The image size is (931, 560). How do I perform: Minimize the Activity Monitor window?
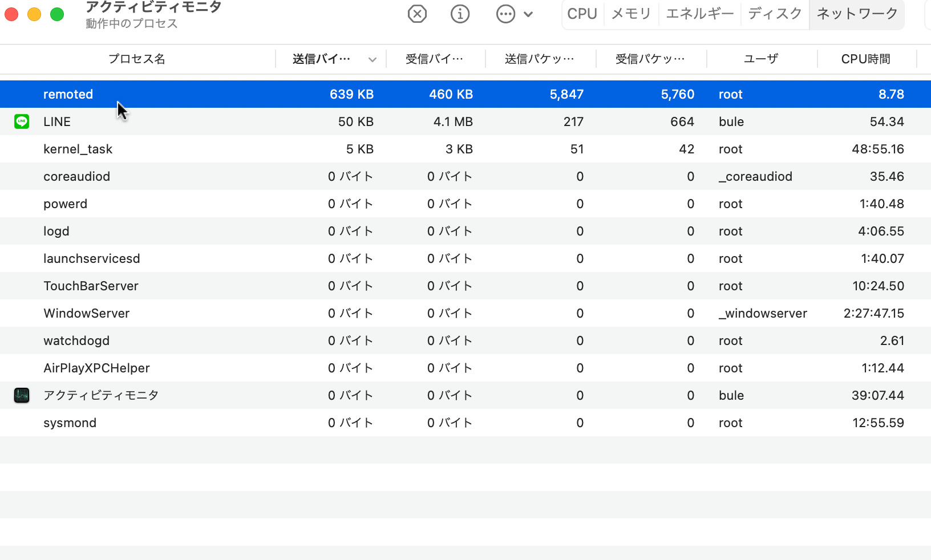(x=34, y=14)
